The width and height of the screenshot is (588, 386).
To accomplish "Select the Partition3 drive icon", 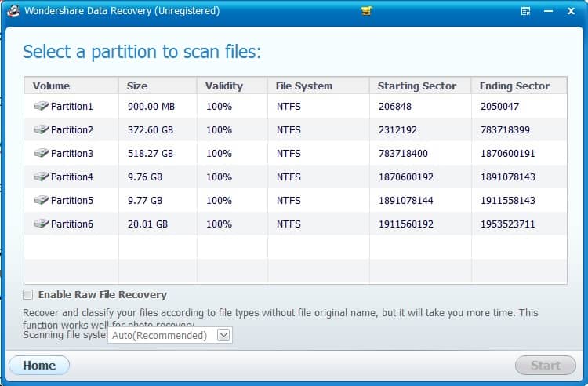I will click(41, 153).
